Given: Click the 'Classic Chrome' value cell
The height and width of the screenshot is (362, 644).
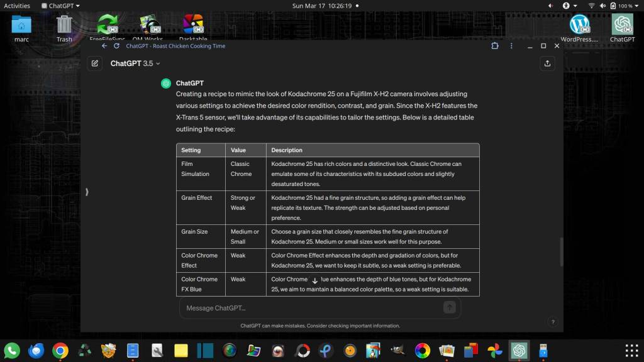Looking at the screenshot, I should click(246, 173).
